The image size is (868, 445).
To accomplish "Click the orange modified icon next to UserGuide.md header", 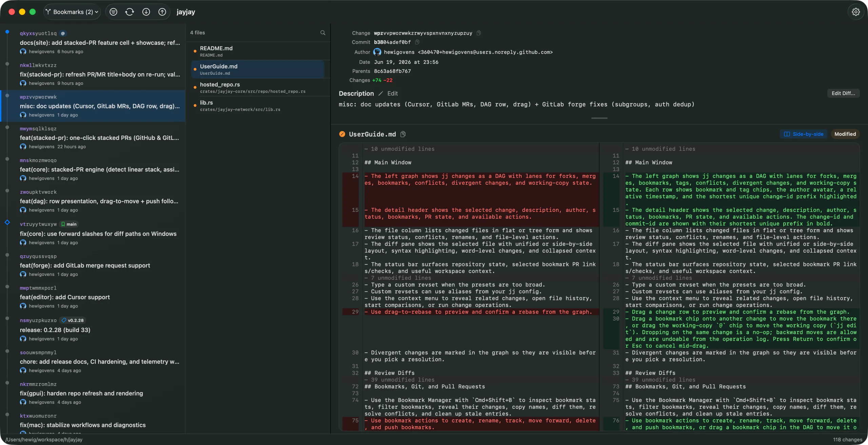I will [x=342, y=134].
